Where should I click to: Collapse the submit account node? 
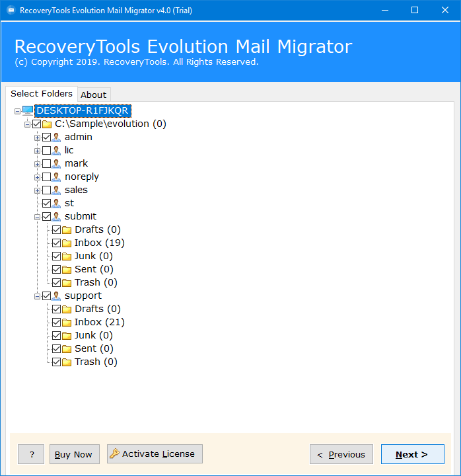[37, 217]
